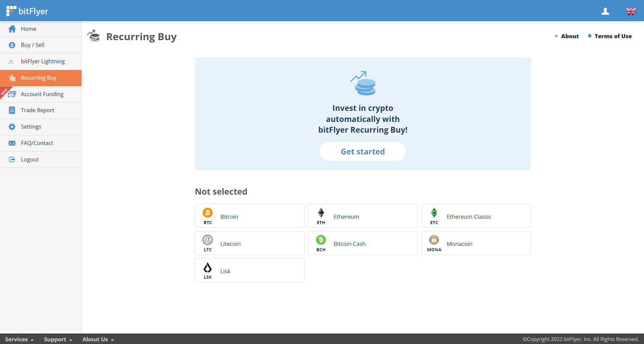Expand the Support footer menu
This screenshot has height=344, width=644.
click(x=58, y=339)
